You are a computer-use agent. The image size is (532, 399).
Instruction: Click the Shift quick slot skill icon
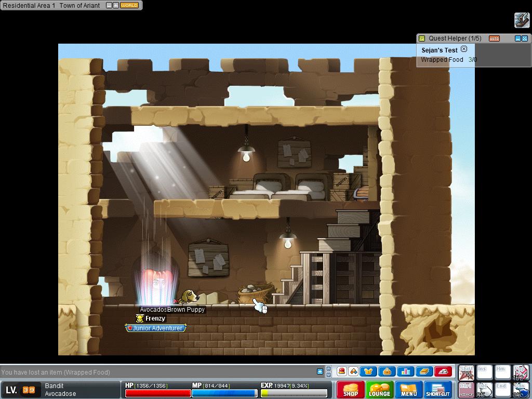click(466, 373)
